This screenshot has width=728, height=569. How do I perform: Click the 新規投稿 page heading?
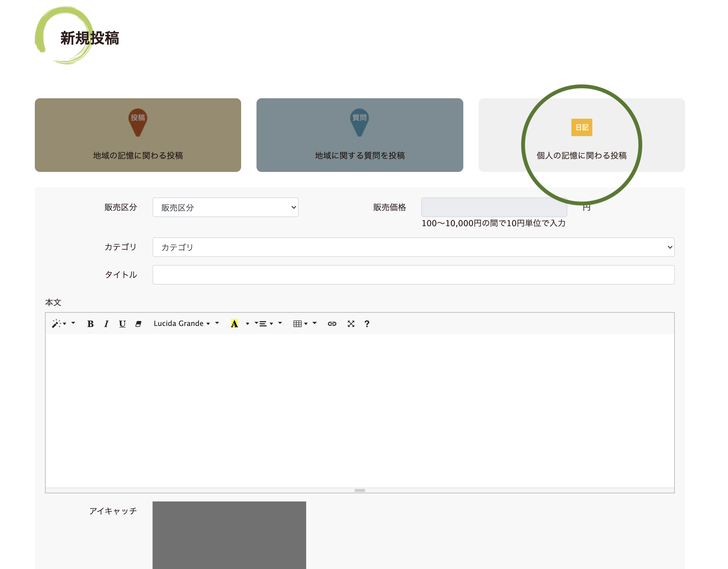(90, 38)
